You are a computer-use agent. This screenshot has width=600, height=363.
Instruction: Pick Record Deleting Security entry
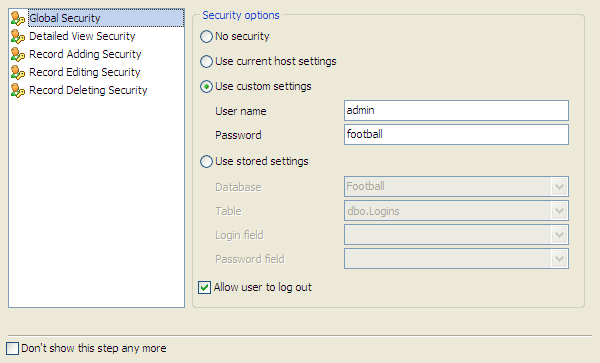88,90
